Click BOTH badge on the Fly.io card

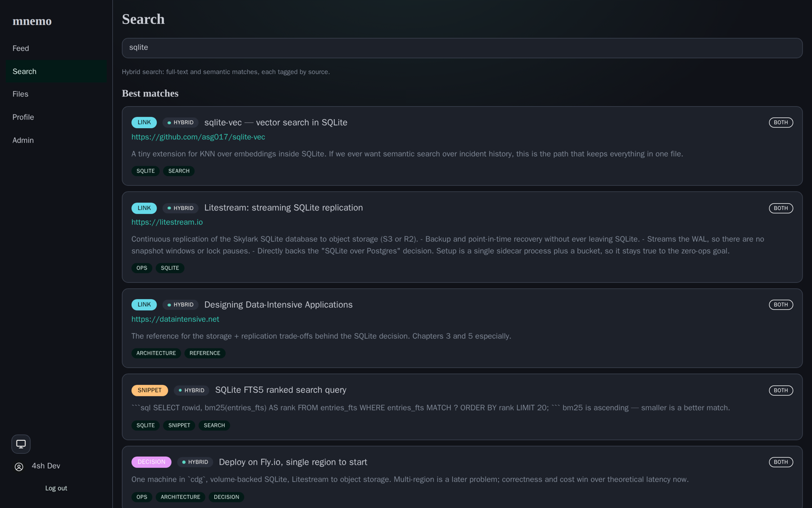click(781, 462)
